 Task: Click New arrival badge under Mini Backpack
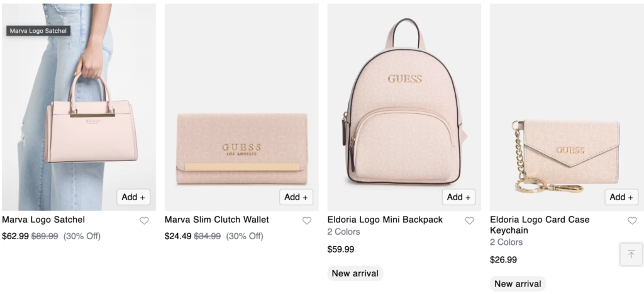click(355, 273)
